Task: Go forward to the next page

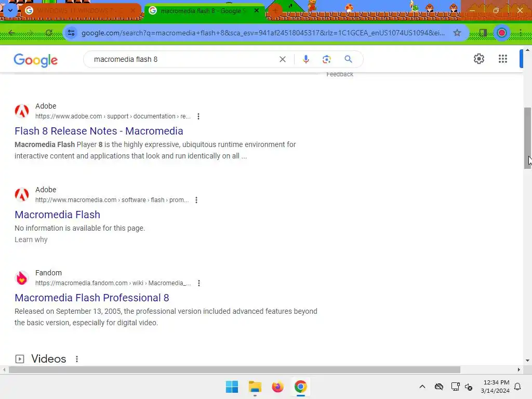Action: 31,33
